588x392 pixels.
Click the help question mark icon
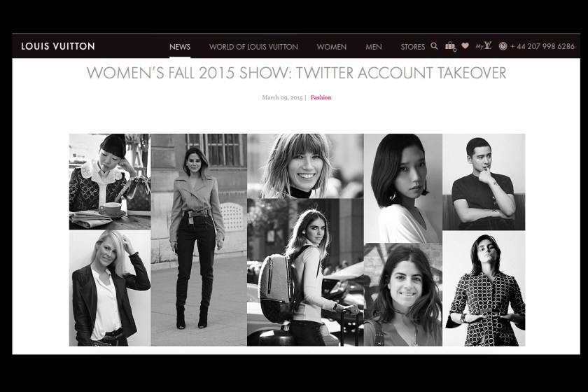503,46
